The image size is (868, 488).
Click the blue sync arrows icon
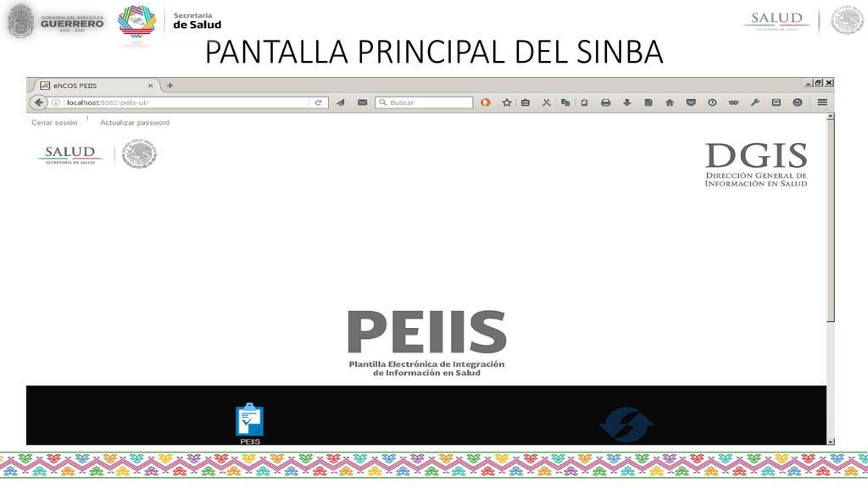click(626, 425)
